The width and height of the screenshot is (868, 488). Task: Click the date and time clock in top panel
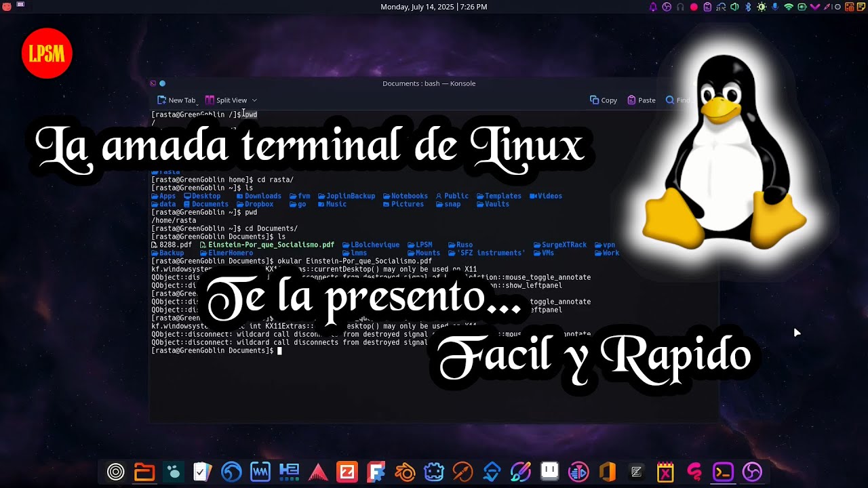(434, 7)
